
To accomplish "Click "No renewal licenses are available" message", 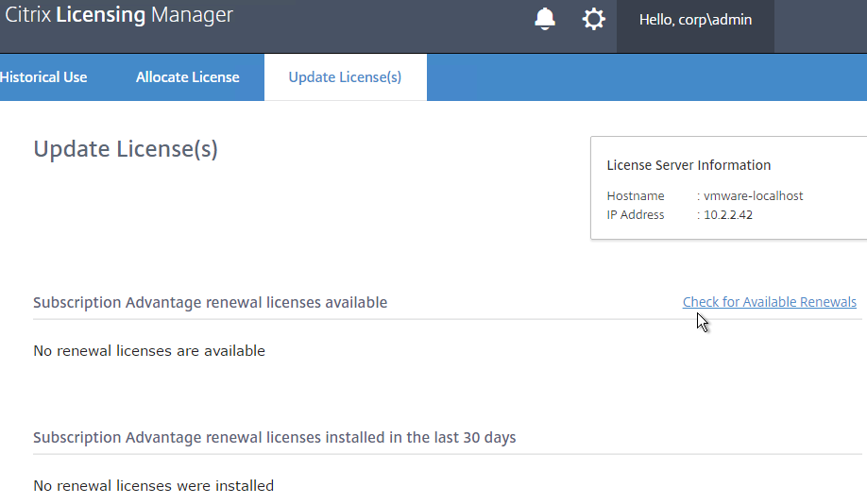I will point(149,351).
